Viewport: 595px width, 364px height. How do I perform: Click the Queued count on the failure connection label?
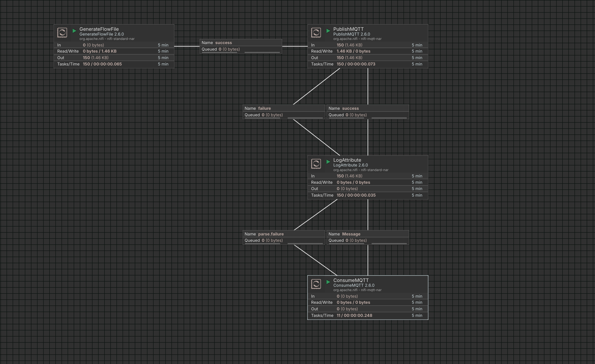click(x=263, y=115)
